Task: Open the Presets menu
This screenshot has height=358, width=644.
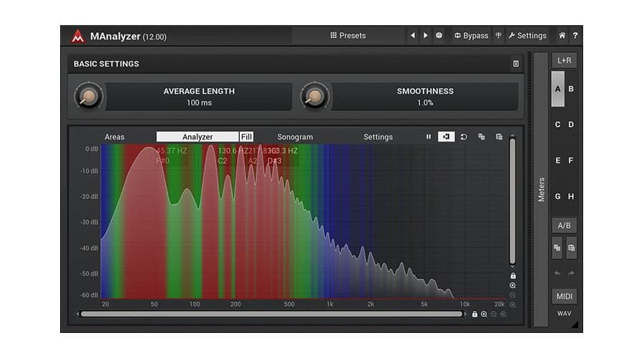Action: tap(348, 35)
